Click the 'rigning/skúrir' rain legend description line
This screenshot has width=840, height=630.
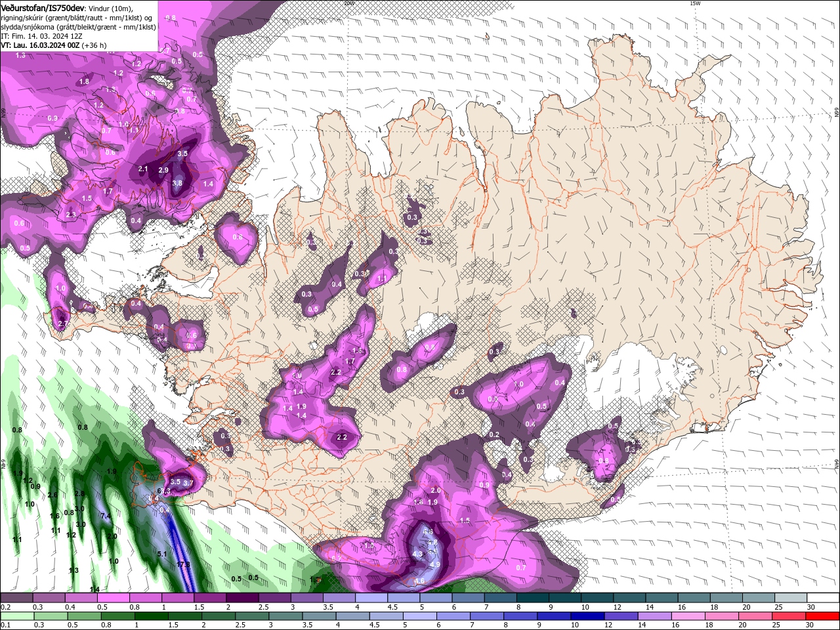click(77, 17)
